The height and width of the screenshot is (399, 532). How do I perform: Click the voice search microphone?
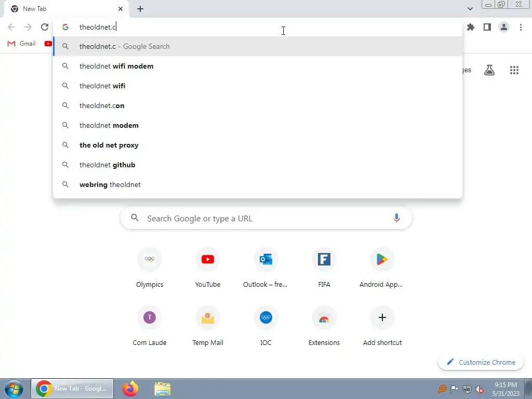pos(396,218)
